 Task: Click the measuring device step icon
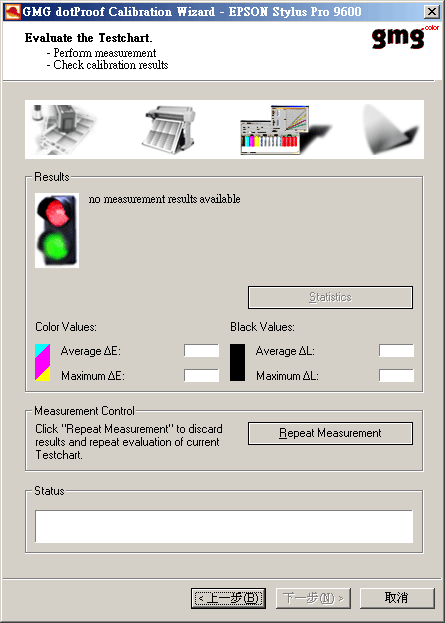pyautogui.click(x=63, y=130)
